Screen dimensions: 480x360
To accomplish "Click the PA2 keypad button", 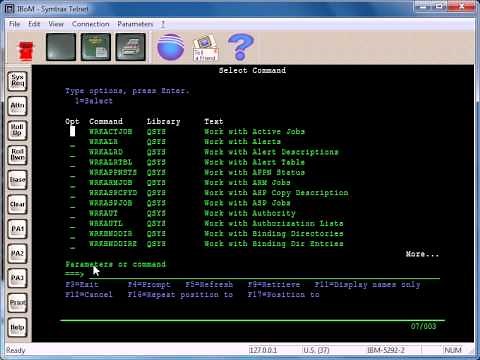I will 17,254.
